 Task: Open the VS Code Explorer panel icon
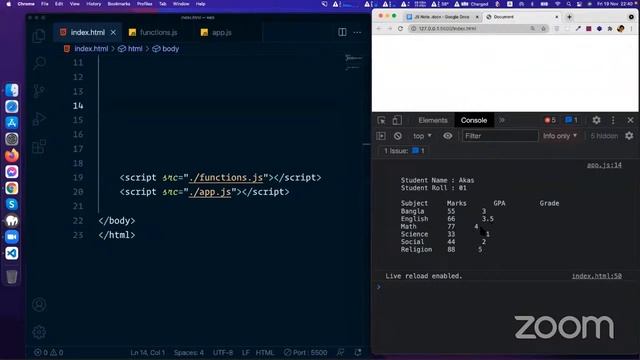point(39,36)
